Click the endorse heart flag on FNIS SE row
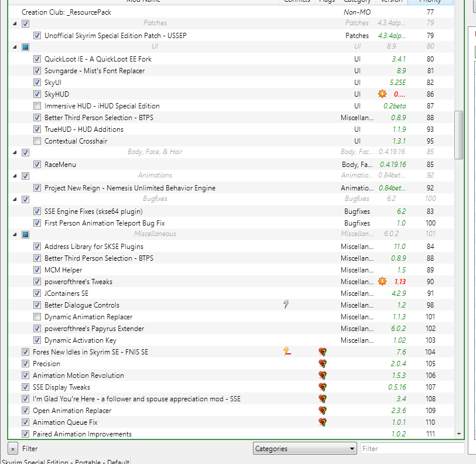The height and width of the screenshot is (464, 476). point(323,352)
